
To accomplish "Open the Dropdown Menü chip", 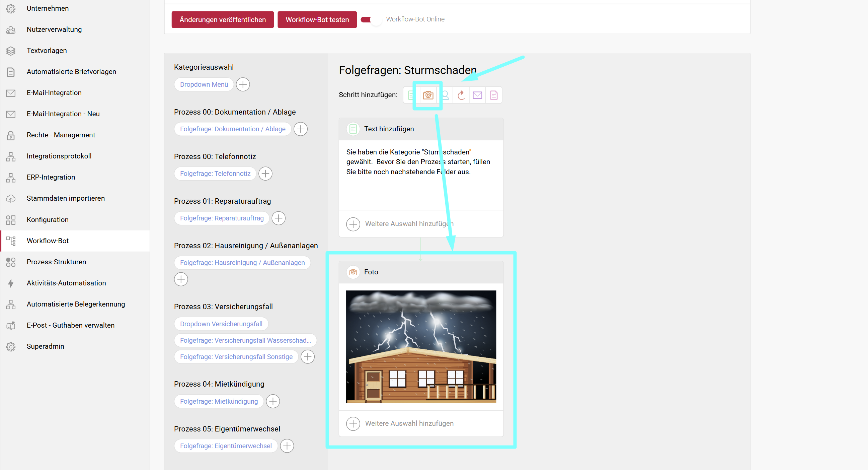I will pyautogui.click(x=204, y=84).
